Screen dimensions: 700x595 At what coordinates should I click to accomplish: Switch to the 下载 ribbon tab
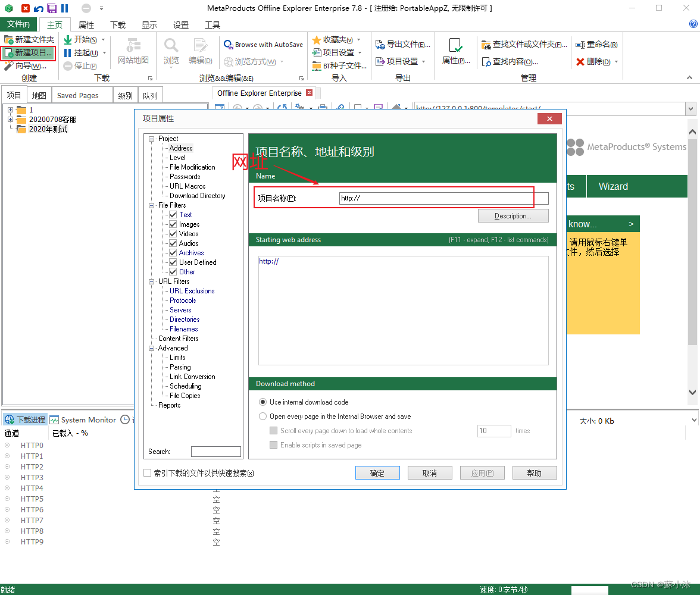click(x=118, y=25)
